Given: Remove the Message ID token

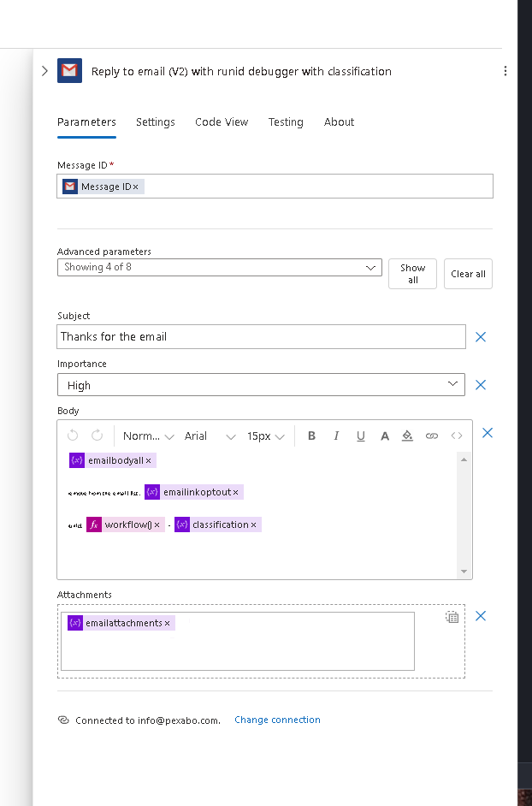Looking at the screenshot, I should pyautogui.click(x=136, y=187).
